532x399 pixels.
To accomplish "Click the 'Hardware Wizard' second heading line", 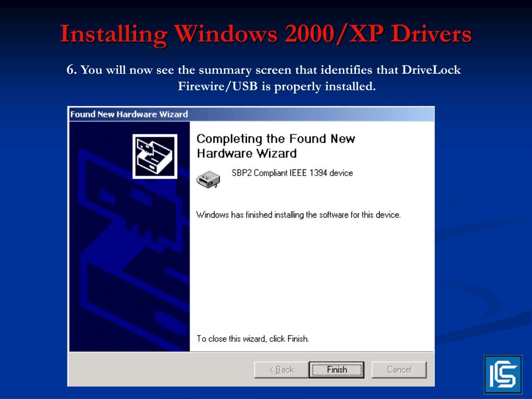I will (x=247, y=153).
